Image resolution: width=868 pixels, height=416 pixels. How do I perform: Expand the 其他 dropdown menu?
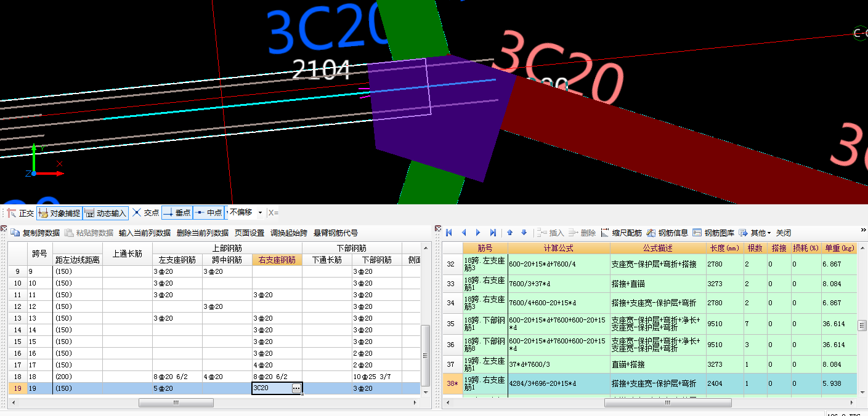[755, 233]
